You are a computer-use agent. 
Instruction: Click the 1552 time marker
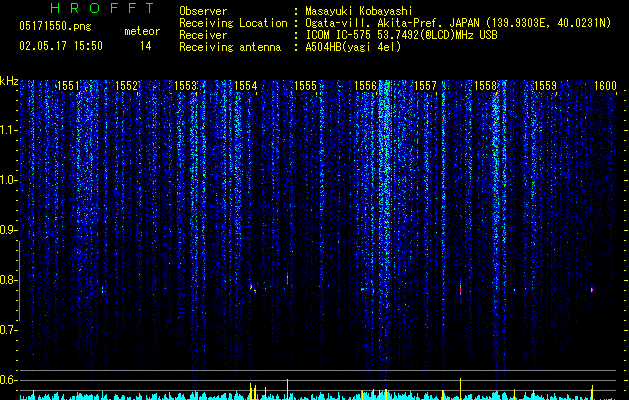pyautogui.click(x=127, y=86)
